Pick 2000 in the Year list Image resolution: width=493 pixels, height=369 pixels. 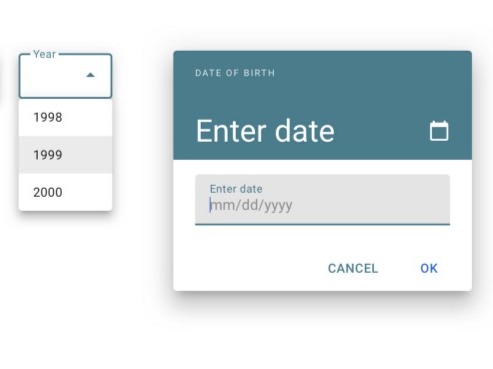[65, 192]
